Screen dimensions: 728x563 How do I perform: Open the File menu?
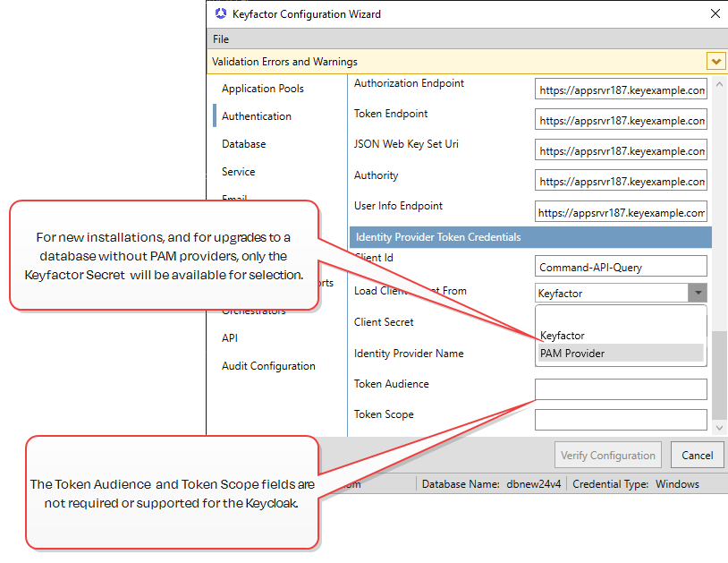(221, 39)
